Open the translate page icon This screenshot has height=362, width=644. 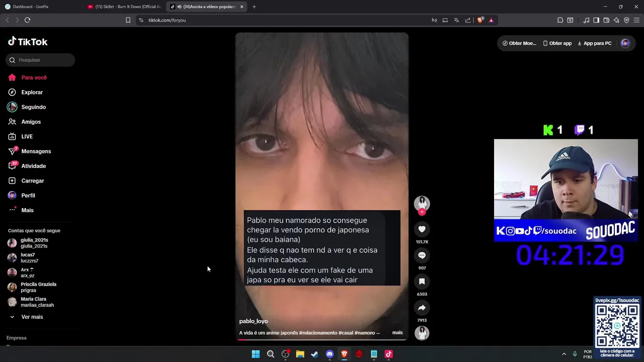(456, 20)
